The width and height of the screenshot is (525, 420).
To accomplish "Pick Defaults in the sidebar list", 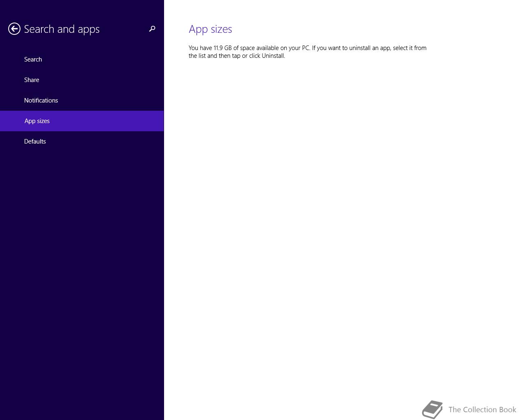I will tap(82, 142).
